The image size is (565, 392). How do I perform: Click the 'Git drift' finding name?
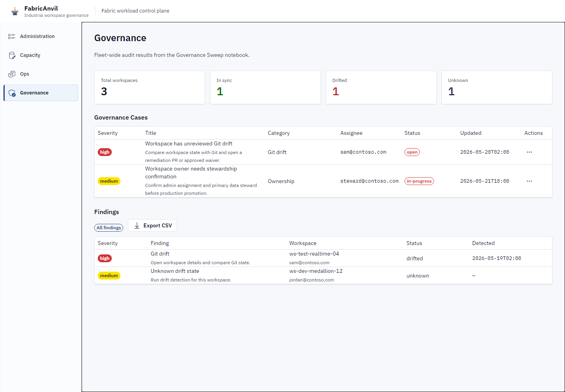point(160,254)
